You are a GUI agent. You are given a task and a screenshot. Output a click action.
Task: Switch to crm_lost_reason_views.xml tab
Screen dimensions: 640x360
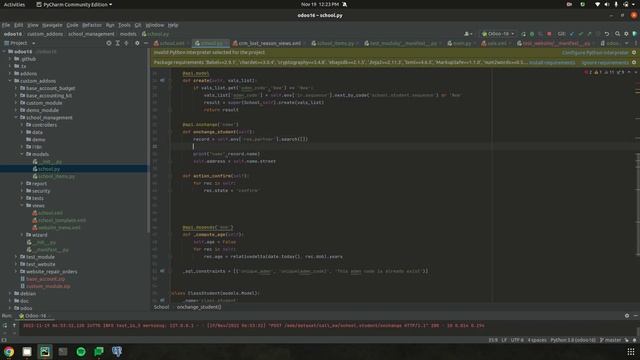tap(269, 43)
